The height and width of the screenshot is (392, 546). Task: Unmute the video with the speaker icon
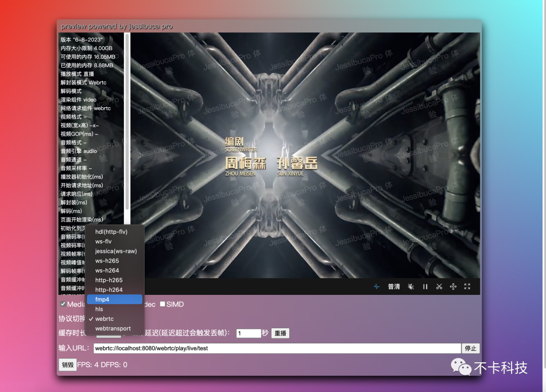(x=411, y=287)
